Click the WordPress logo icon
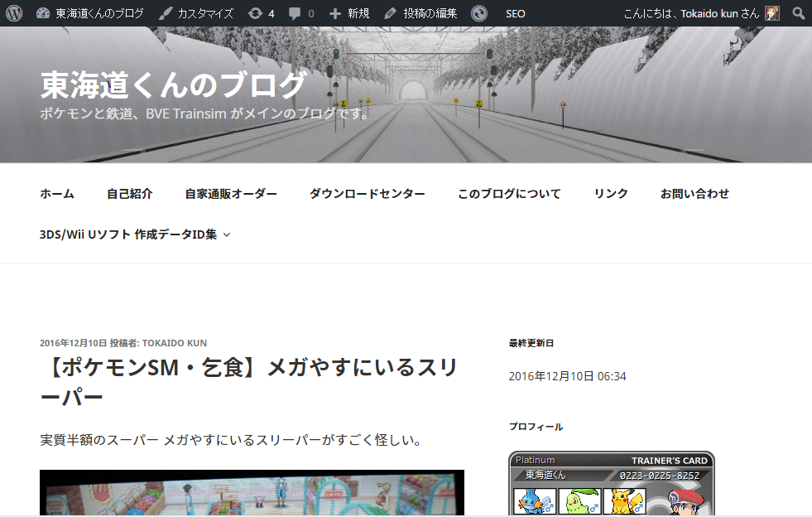 pyautogui.click(x=13, y=13)
